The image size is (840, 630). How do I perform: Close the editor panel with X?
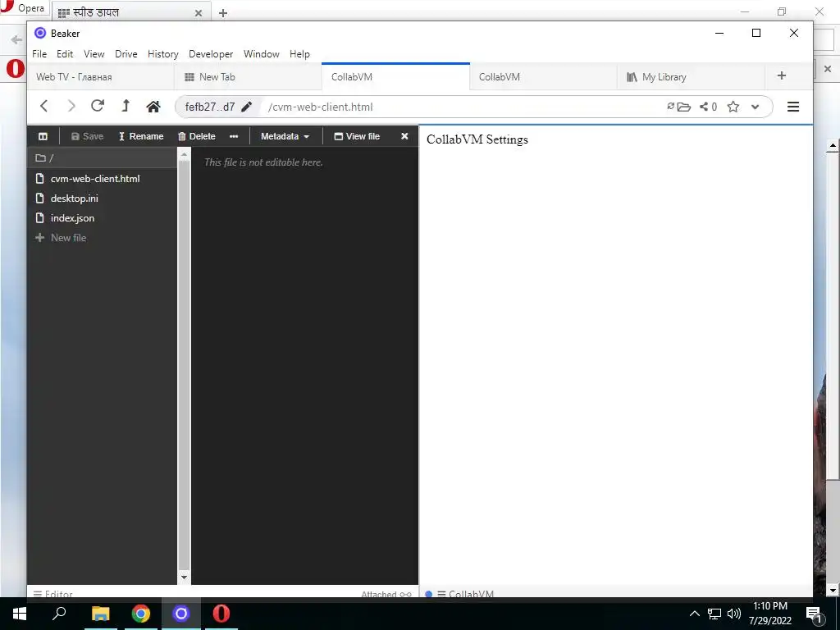(404, 136)
